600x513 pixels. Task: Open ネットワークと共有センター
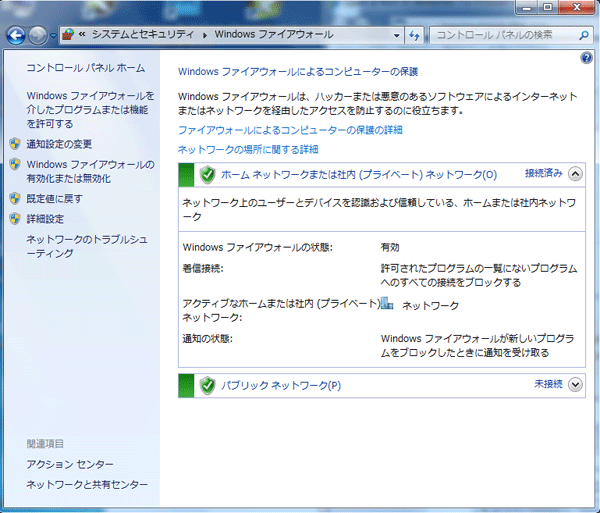87,485
